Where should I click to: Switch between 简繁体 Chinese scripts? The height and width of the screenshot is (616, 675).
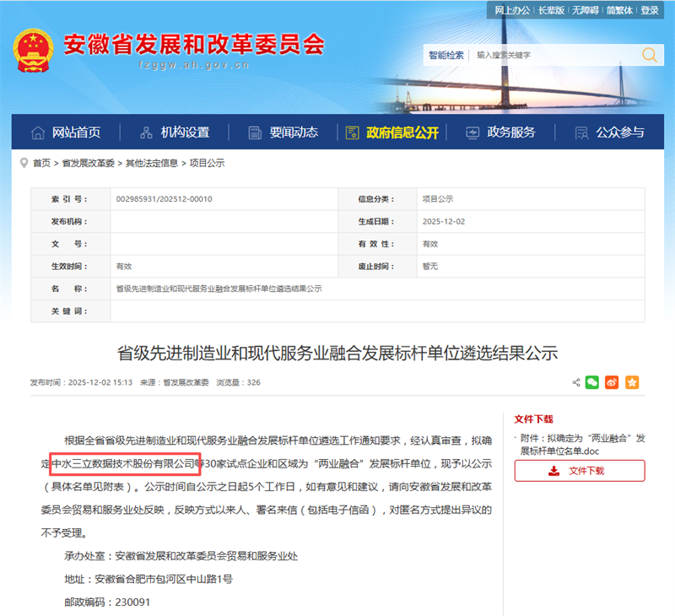[618, 10]
